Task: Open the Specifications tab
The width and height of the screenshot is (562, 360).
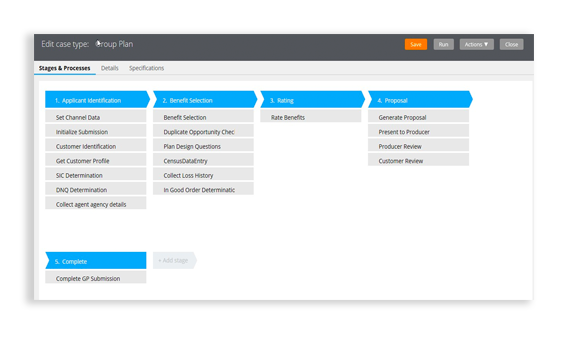Action: coord(147,68)
